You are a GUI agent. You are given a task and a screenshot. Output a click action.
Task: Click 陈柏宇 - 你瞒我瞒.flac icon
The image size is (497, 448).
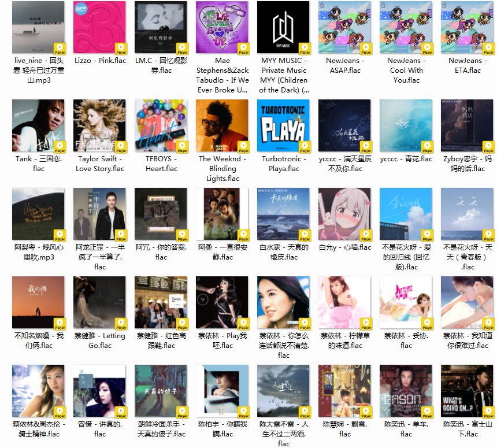[x=222, y=391]
